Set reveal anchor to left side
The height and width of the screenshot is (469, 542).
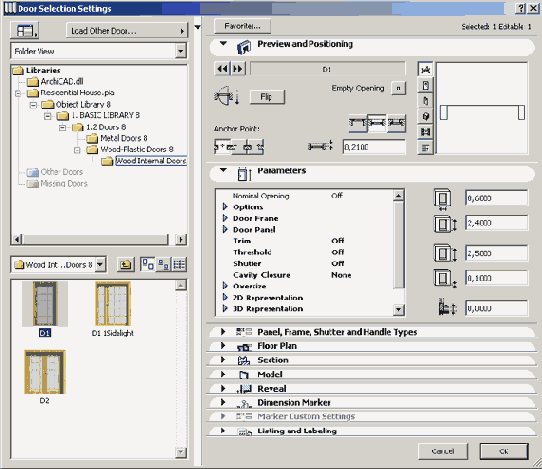(x=357, y=123)
